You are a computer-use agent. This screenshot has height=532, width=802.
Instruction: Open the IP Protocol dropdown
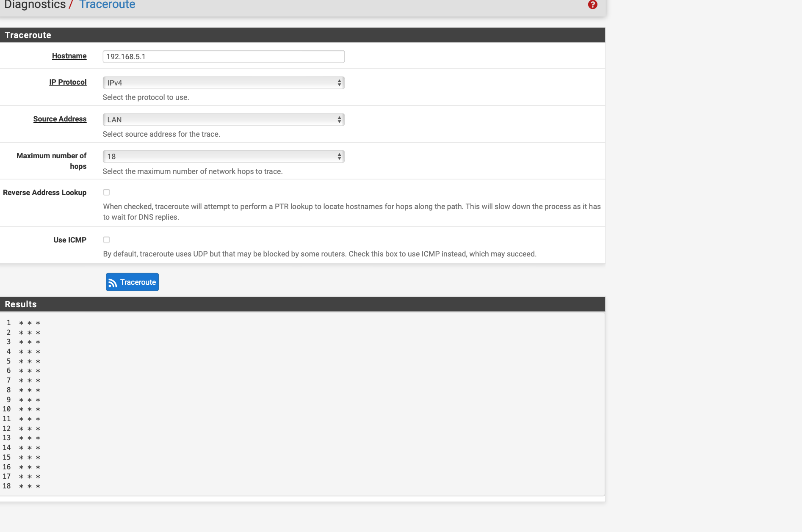[x=224, y=83]
